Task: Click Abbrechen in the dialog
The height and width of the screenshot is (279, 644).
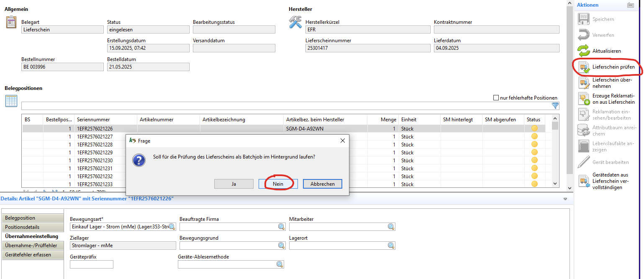Action: [323, 184]
